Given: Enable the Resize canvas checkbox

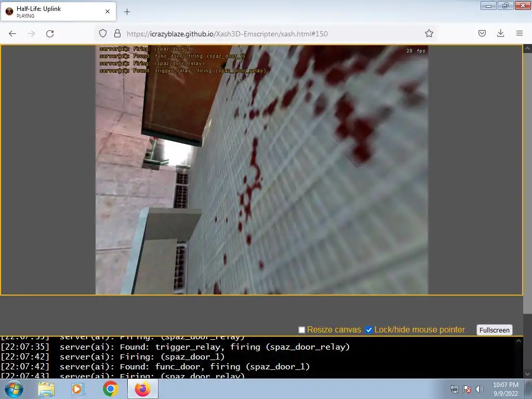Looking at the screenshot, I should coord(302,330).
